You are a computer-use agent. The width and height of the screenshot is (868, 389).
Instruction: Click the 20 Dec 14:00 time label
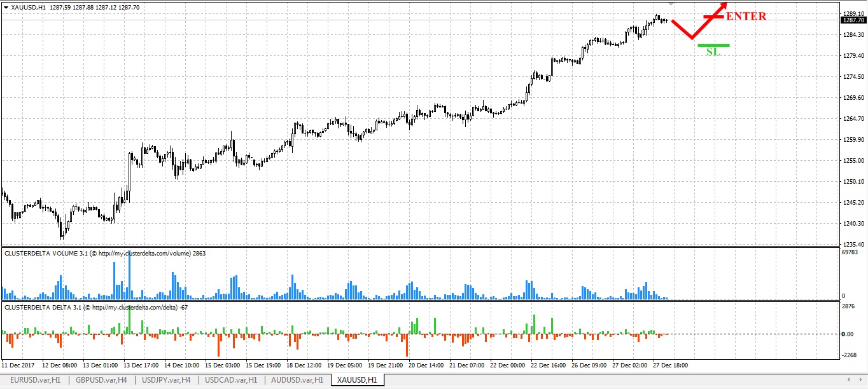(x=426, y=365)
